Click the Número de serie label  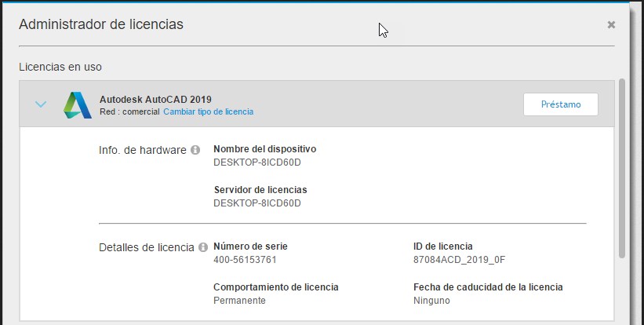point(250,246)
